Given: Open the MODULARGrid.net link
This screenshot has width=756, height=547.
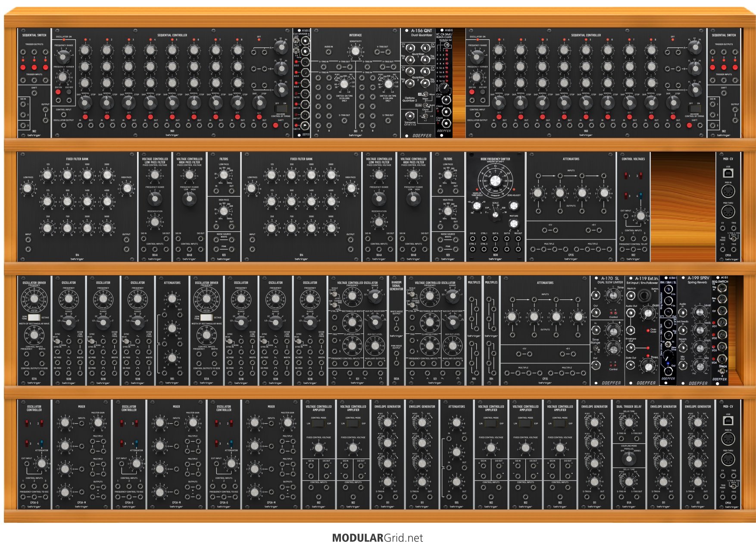Looking at the screenshot, I should (x=378, y=538).
